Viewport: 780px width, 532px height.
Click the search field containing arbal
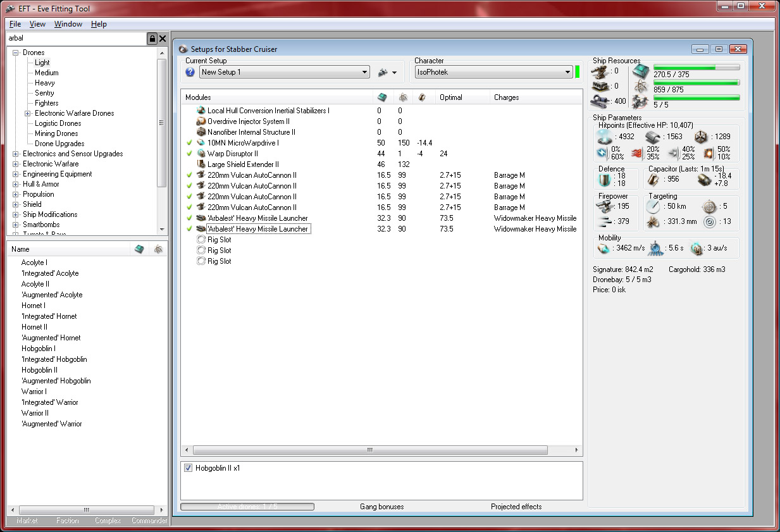coord(77,39)
